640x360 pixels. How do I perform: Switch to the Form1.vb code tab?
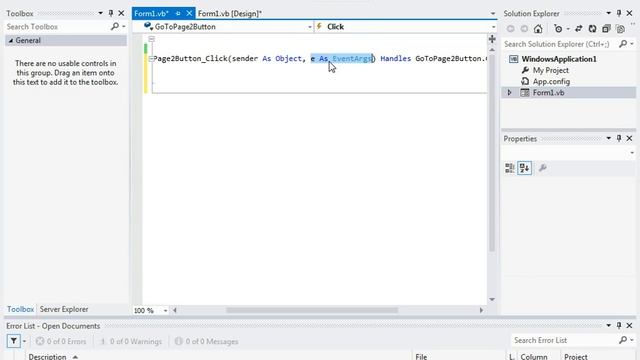click(x=151, y=13)
